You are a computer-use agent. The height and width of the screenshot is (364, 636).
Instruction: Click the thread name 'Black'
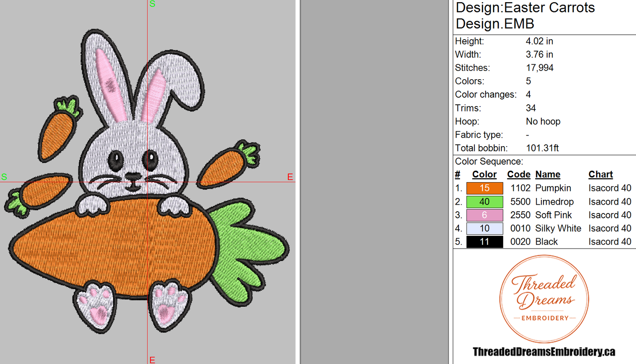pyautogui.click(x=547, y=242)
